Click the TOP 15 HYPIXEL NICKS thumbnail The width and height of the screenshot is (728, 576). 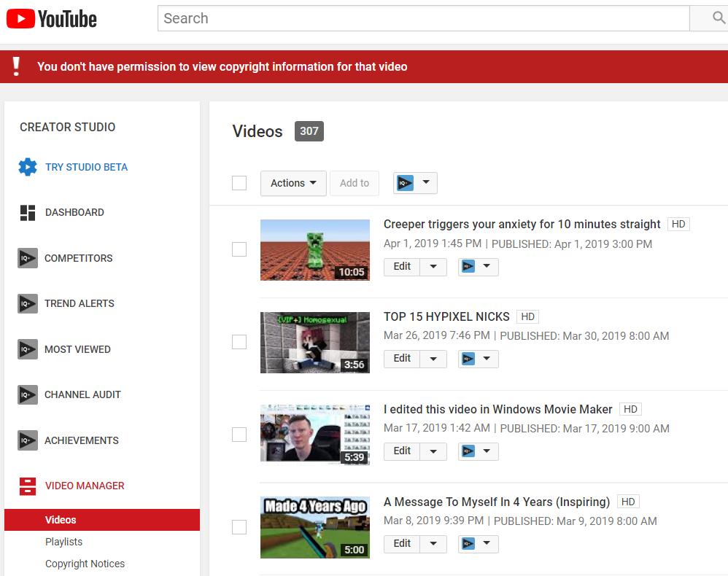click(315, 343)
